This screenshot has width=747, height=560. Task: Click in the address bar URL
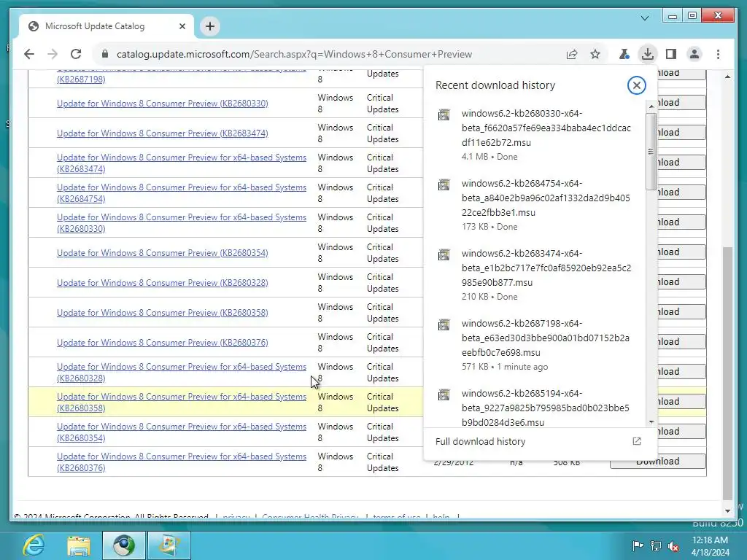294,54
